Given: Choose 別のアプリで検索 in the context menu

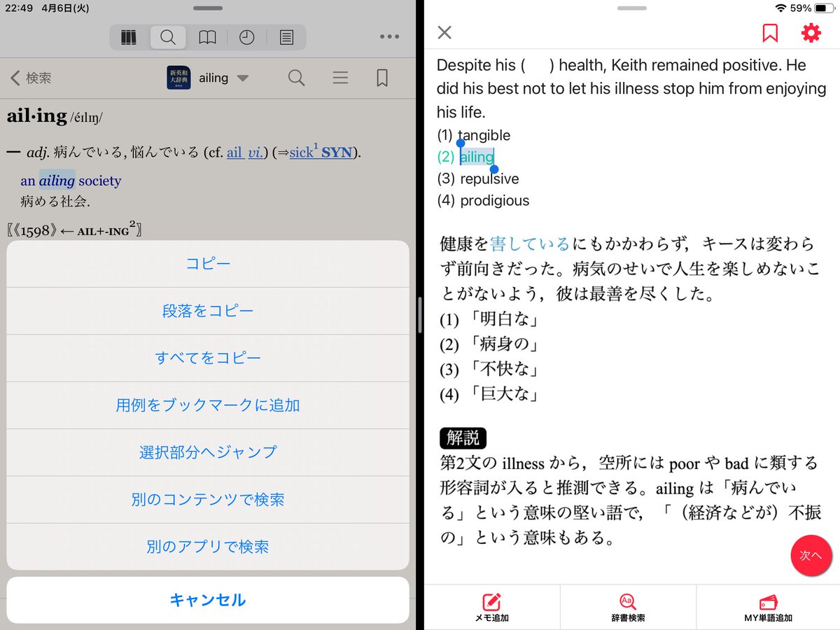Looking at the screenshot, I should pyautogui.click(x=207, y=547).
